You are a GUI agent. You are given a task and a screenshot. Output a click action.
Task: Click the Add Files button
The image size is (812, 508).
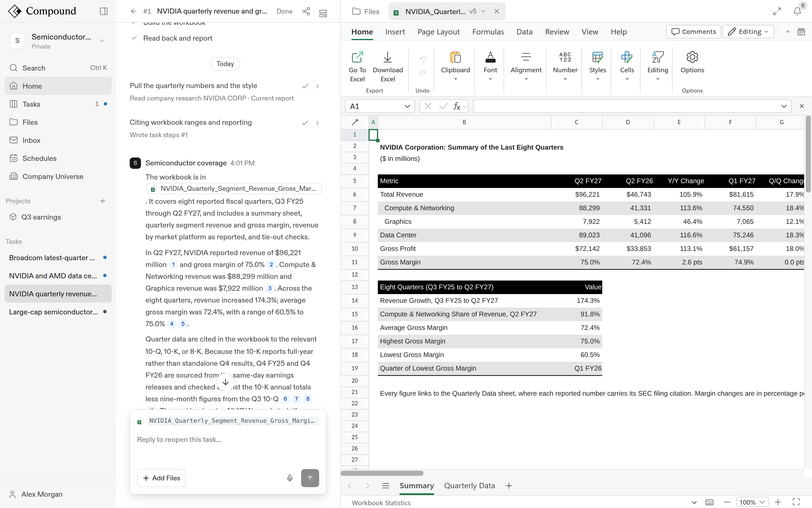tap(161, 478)
